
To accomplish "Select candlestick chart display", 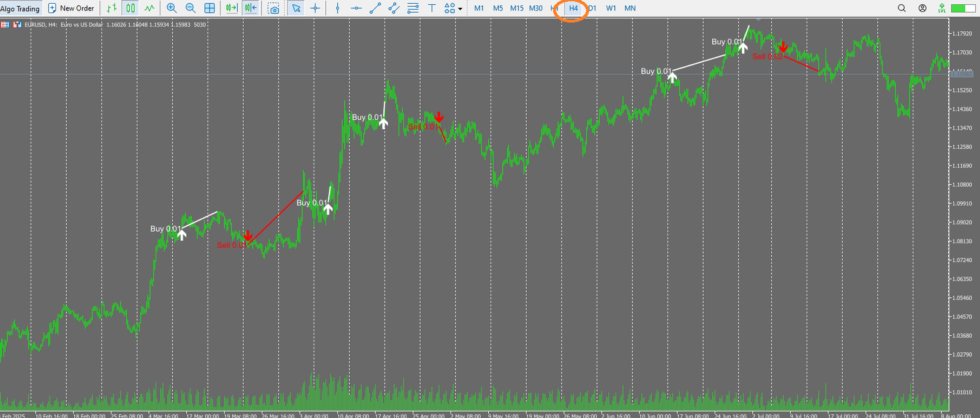I will tap(130, 8).
